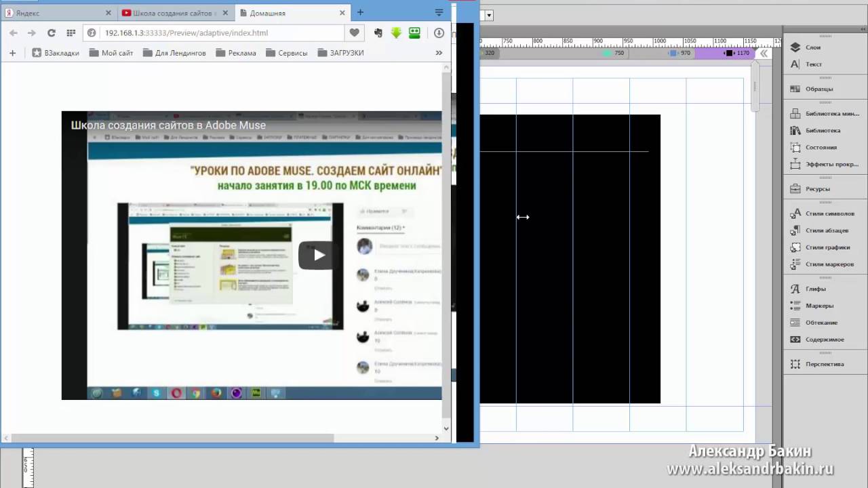Open the Стили маркеров panel
The image size is (868, 488).
tap(822, 264)
